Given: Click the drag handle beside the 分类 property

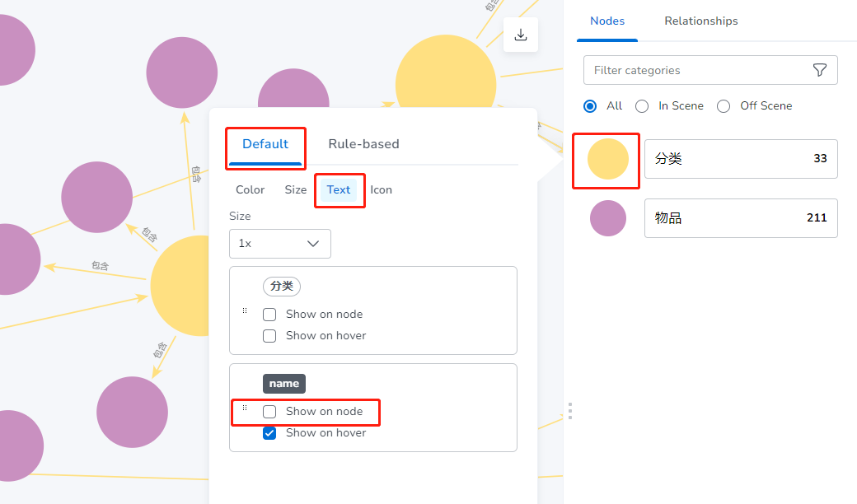Looking at the screenshot, I should click(245, 310).
